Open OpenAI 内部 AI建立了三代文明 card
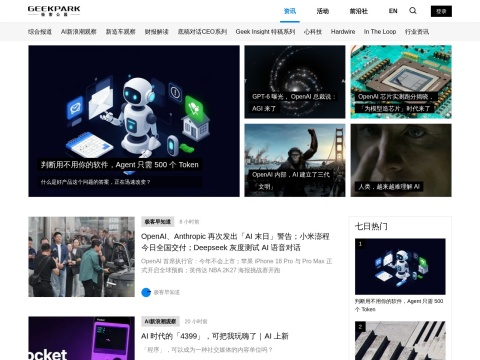 [x=295, y=160]
